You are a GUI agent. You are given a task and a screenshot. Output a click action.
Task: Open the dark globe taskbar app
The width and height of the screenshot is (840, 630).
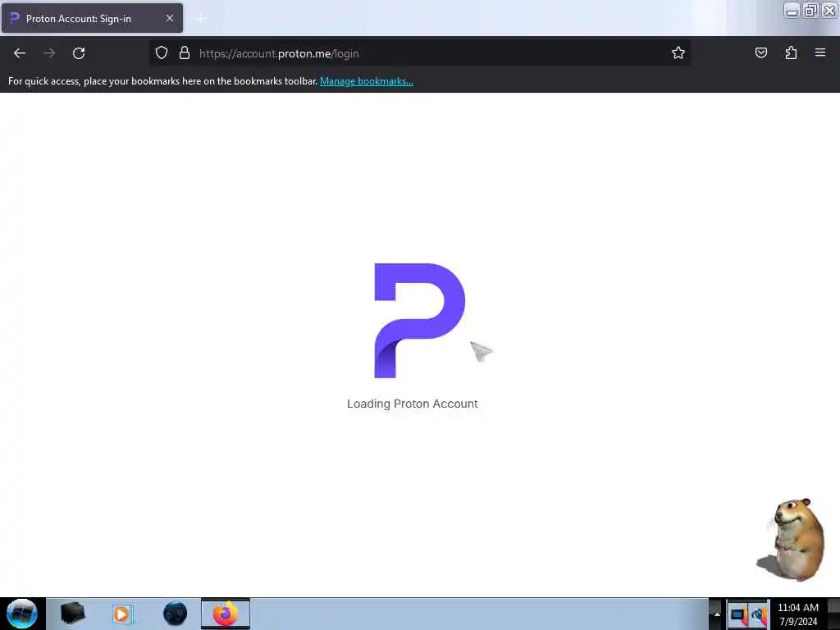click(x=176, y=614)
